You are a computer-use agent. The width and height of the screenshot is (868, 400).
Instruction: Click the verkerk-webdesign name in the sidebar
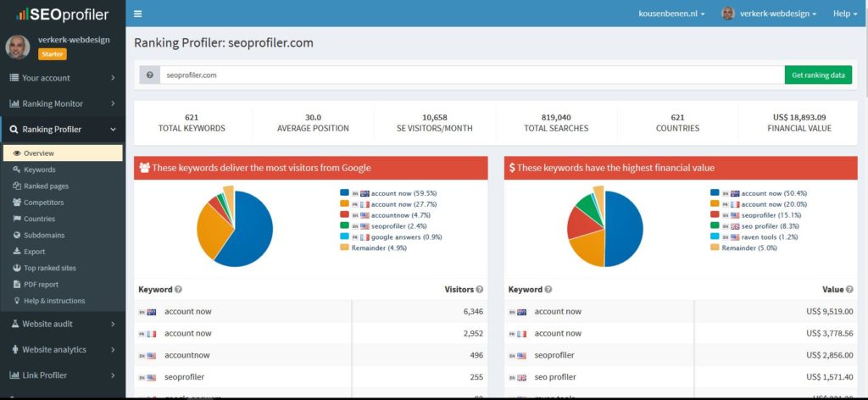click(74, 40)
